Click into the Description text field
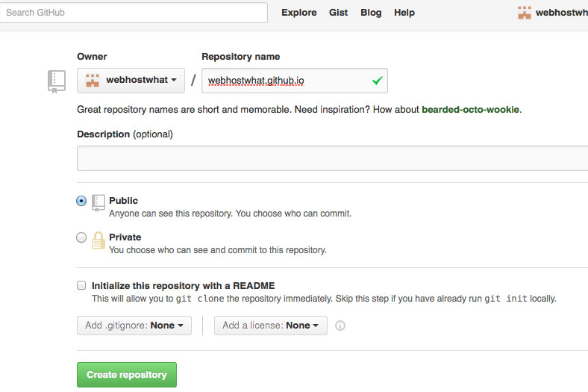This screenshot has width=588, height=392. (x=332, y=158)
